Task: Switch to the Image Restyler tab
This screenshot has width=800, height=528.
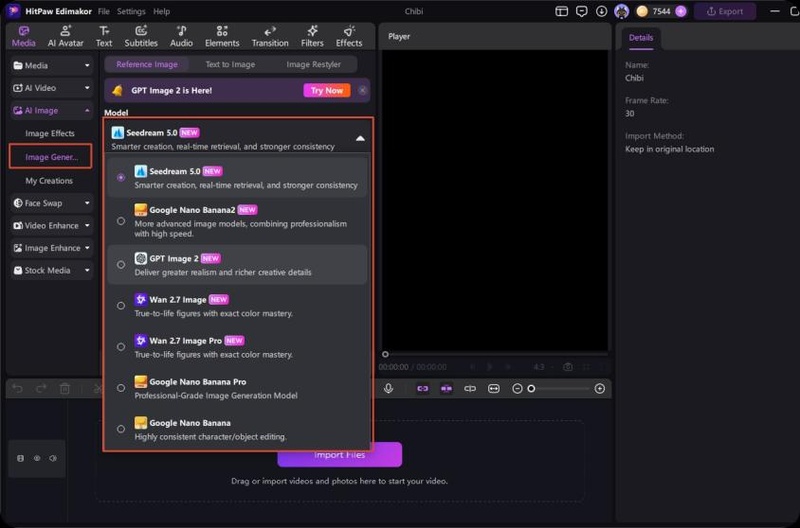Action: click(313, 64)
